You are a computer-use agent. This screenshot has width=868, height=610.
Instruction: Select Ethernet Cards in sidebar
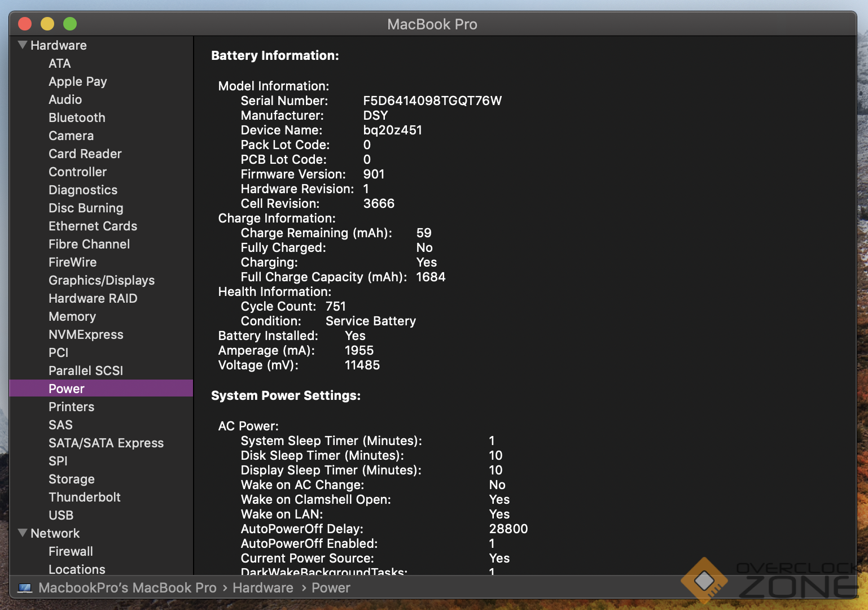(x=93, y=226)
